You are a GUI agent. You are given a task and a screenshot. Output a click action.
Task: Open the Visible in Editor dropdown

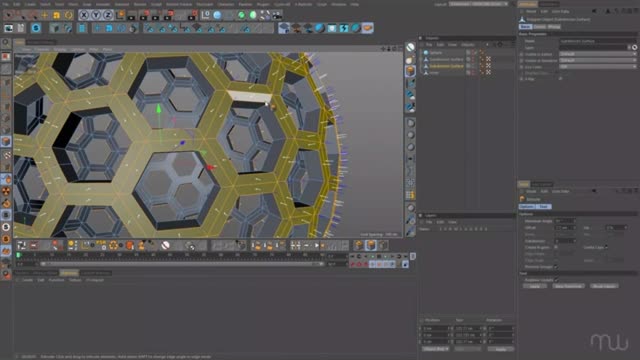[x=598, y=53]
